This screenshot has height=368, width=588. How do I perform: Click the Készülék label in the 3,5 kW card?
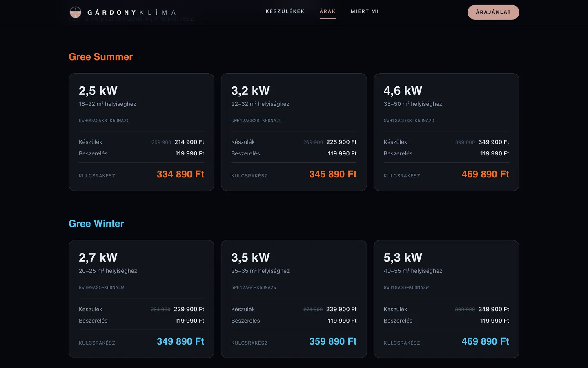[243, 309]
